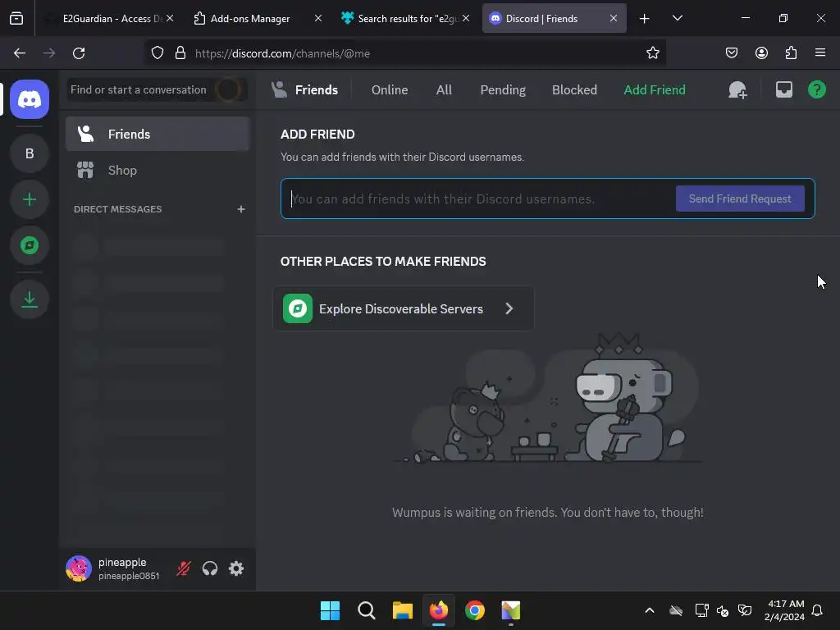
Task: Click the pineapple user avatar
Action: (78, 568)
